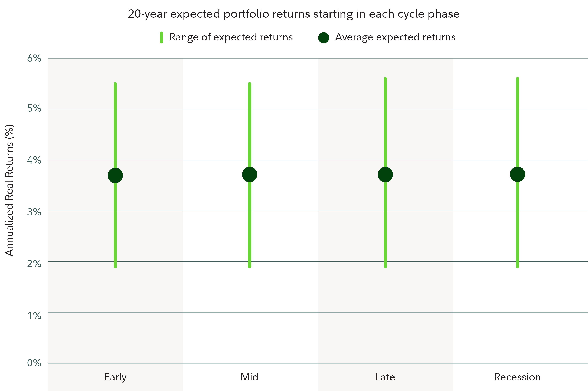Click the 4% y-axis tick label
Image resolution: width=588 pixels, height=391 pixels.
pos(34,160)
